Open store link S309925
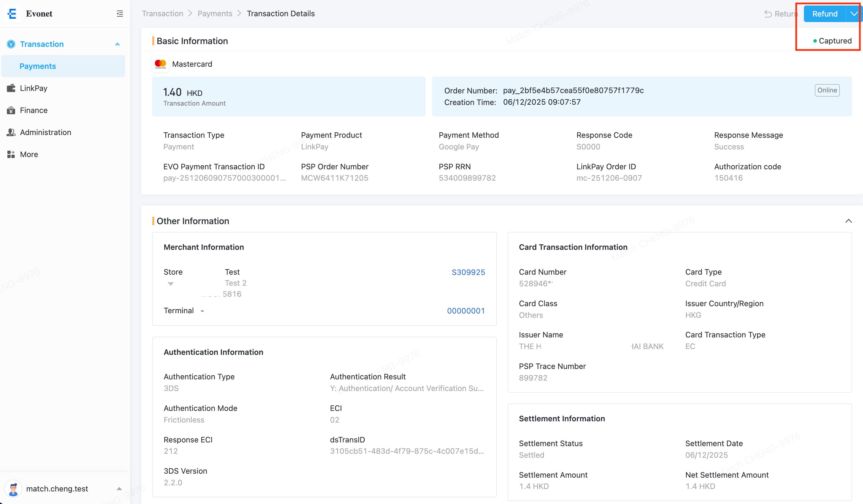This screenshot has width=863, height=504. 468,272
